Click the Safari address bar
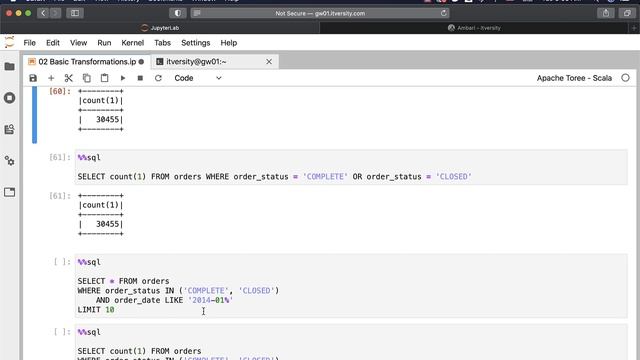640x360 pixels. (x=320, y=13)
